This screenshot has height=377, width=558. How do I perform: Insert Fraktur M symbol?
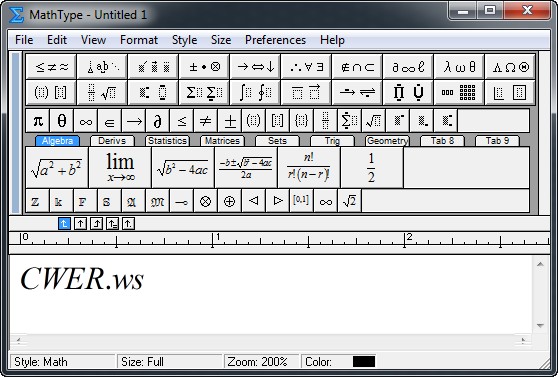coord(157,201)
